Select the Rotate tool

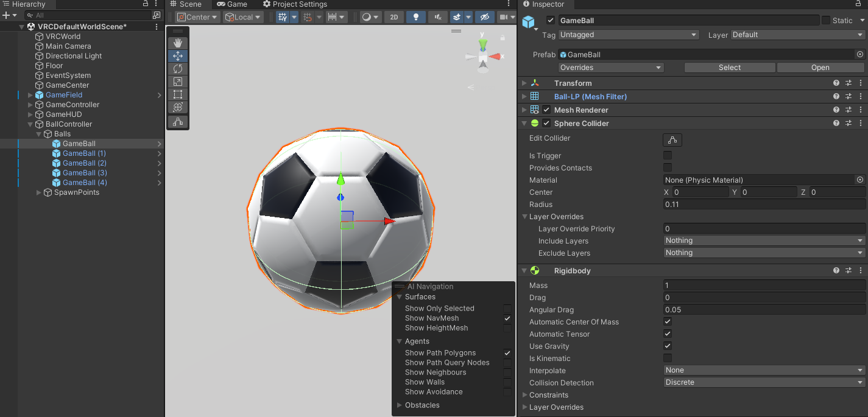point(178,69)
